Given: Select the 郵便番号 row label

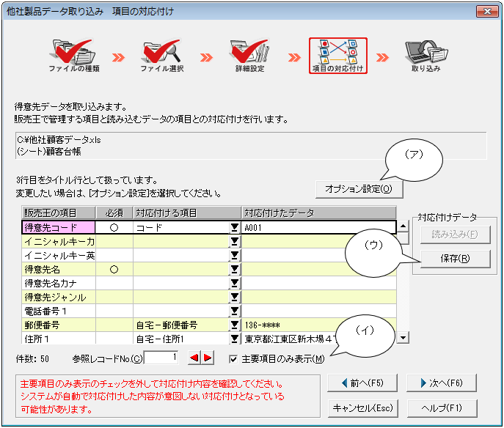Looking at the screenshot, I should tap(59, 325).
